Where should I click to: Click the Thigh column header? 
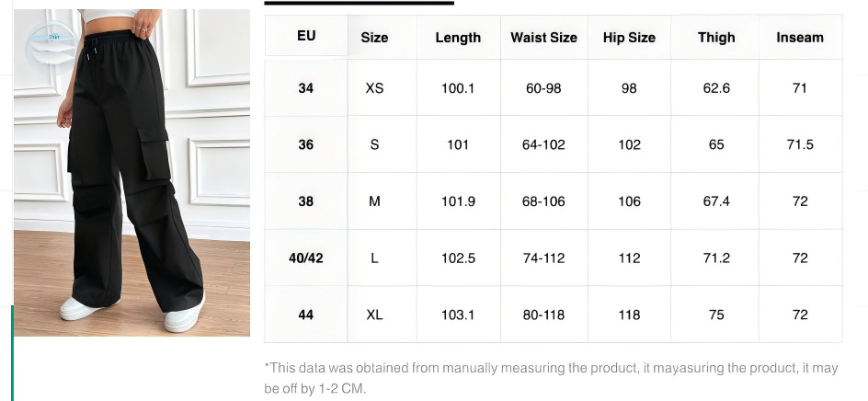click(x=716, y=38)
